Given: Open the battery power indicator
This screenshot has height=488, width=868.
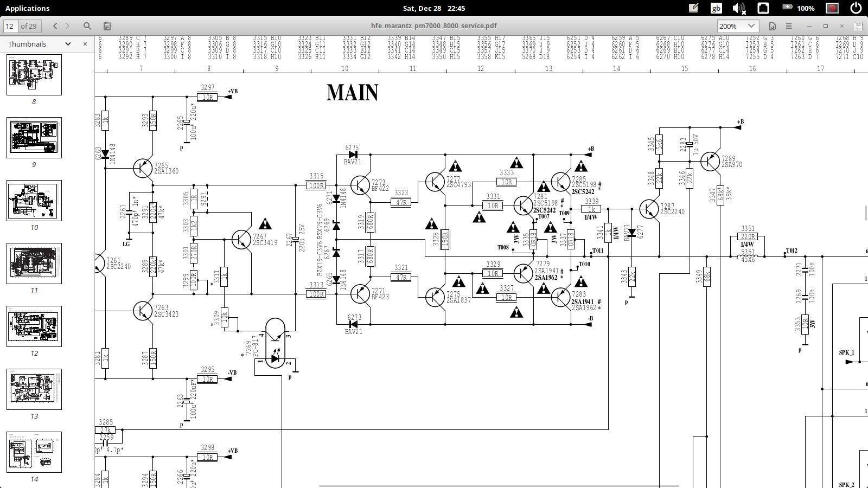Looking at the screenshot, I should (x=799, y=8).
